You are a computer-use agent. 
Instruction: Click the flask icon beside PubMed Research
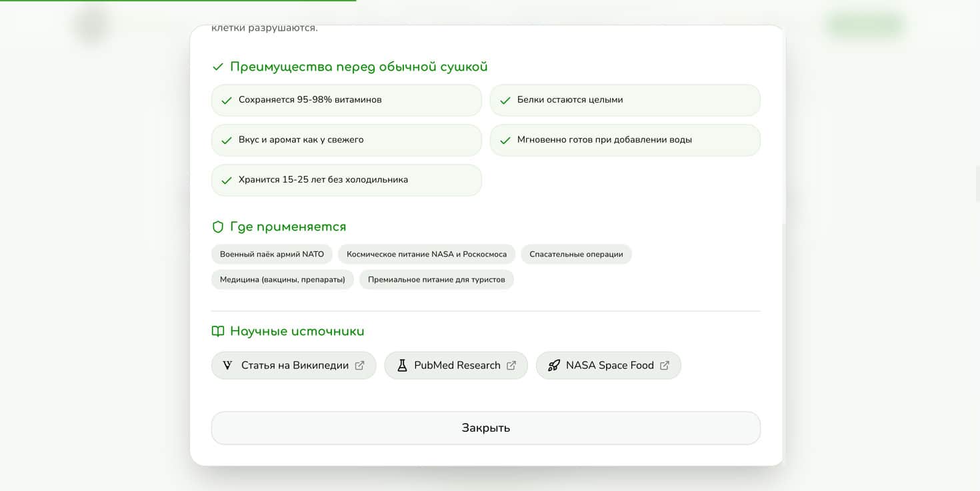[x=401, y=365]
